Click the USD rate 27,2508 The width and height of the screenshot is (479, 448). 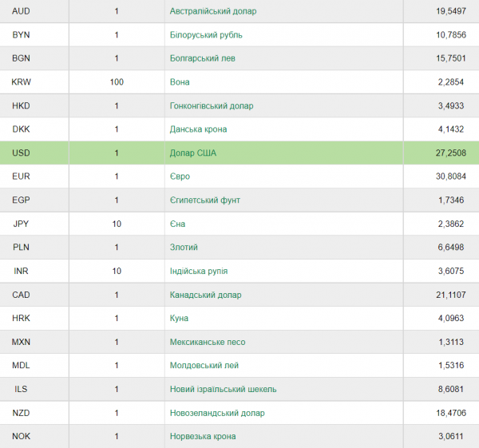(451, 153)
